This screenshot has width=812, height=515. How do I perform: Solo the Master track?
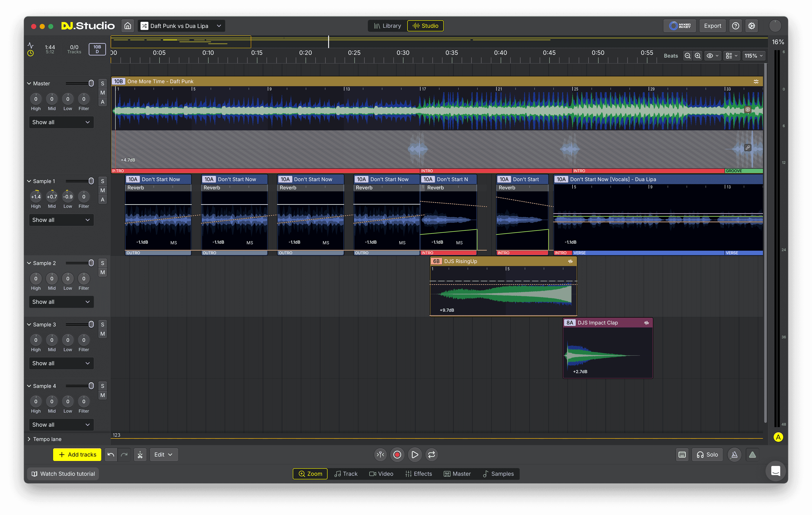click(103, 83)
